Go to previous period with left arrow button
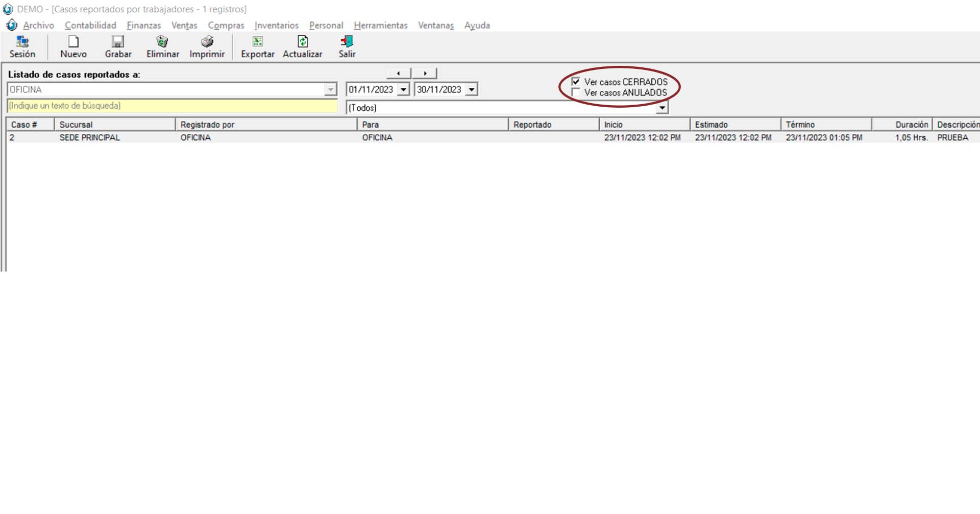The width and height of the screenshot is (980, 514). tap(398, 74)
